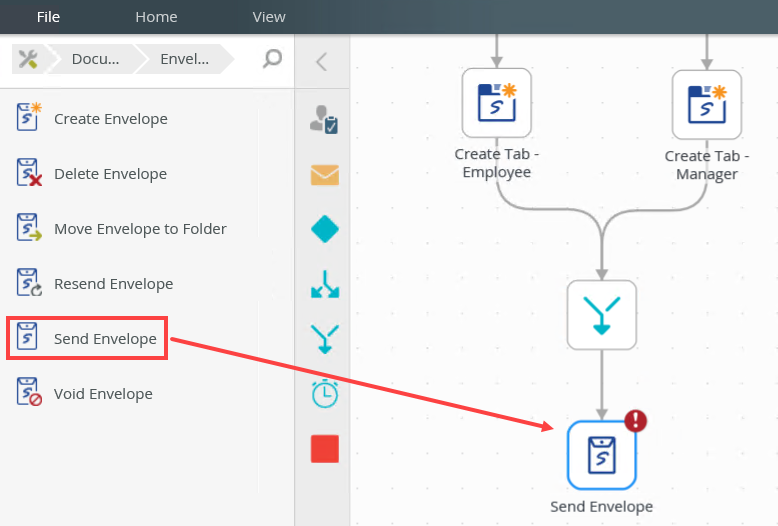
Task: Collapse the toolbox panel chevron
Action: tap(322, 62)
